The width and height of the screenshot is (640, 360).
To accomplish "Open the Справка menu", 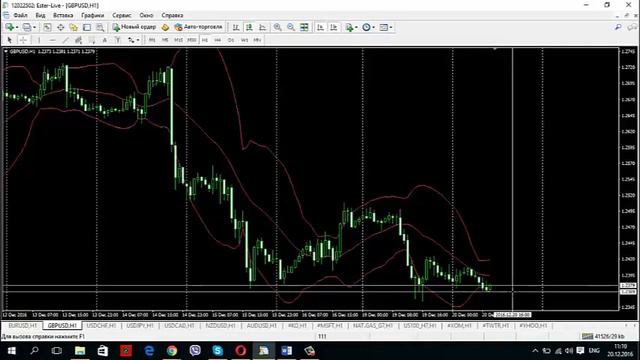I will 172,15.
